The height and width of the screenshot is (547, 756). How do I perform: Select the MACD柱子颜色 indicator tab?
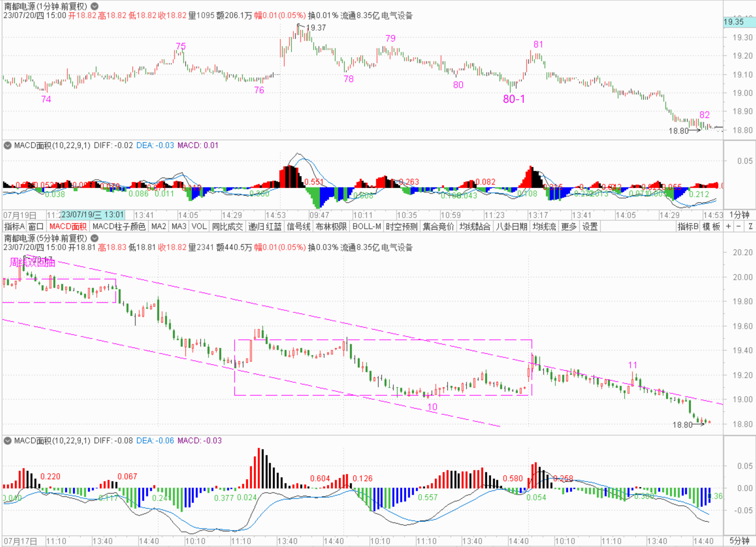[x=119, y=226]
